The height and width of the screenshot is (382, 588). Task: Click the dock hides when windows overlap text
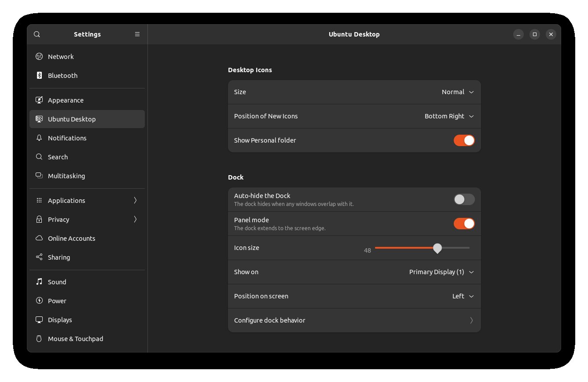[294, 204]
